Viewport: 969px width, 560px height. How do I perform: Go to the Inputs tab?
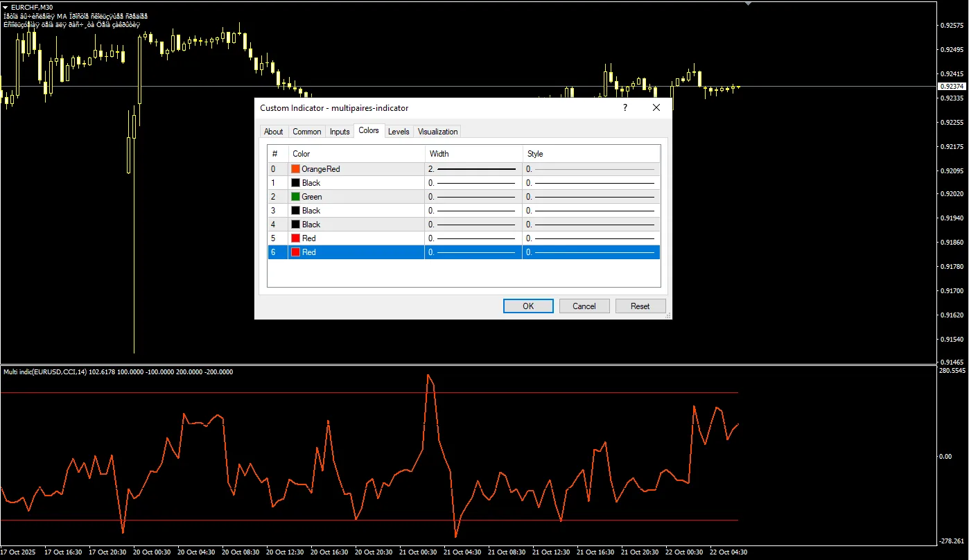(340, 132)
